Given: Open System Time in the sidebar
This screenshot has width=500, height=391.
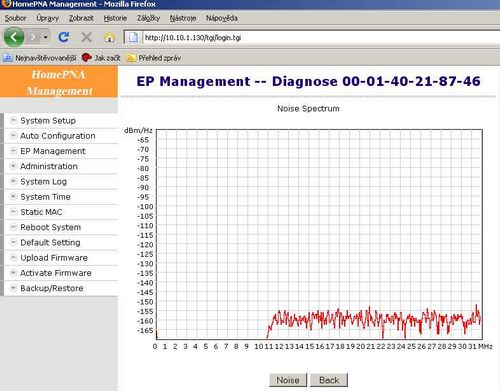Looking at the screenshot, I should [x=45, y=197].
